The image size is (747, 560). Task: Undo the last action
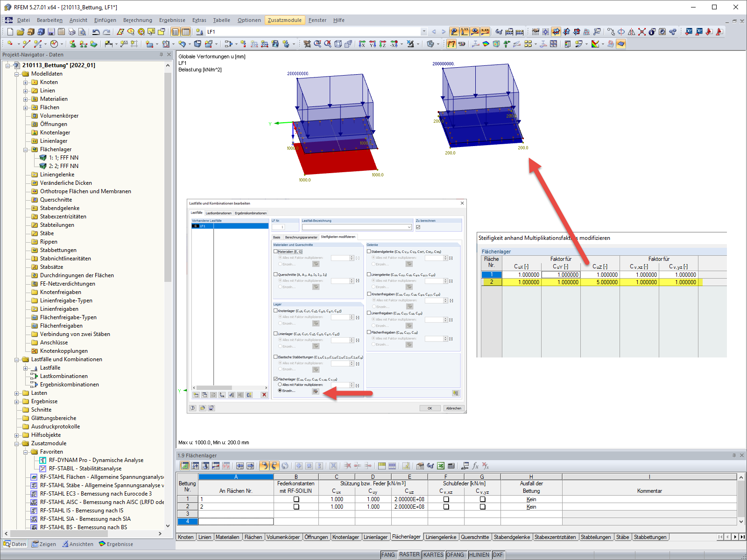pos(96,32)
